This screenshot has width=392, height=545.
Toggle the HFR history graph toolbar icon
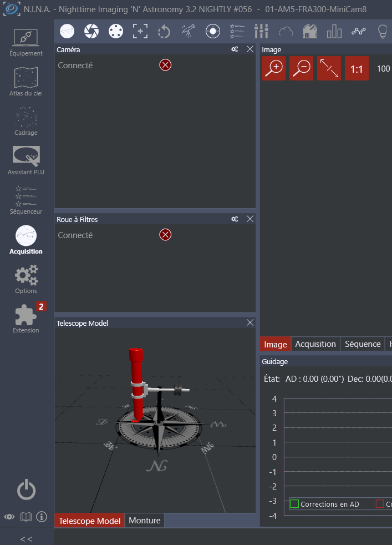coord(359,31)
